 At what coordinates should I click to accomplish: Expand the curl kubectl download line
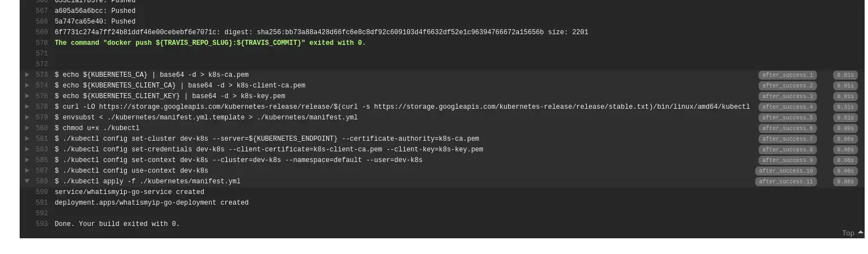tap(27, 107)
